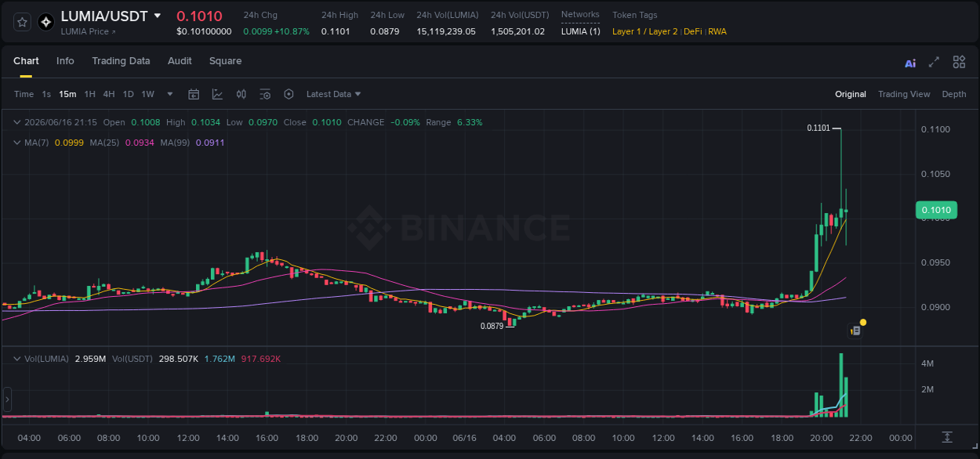The height and width of the screenshot is (459, 980).
Task: Click the Vol(USDT) 298.507K value
Action: pos(179,359)
